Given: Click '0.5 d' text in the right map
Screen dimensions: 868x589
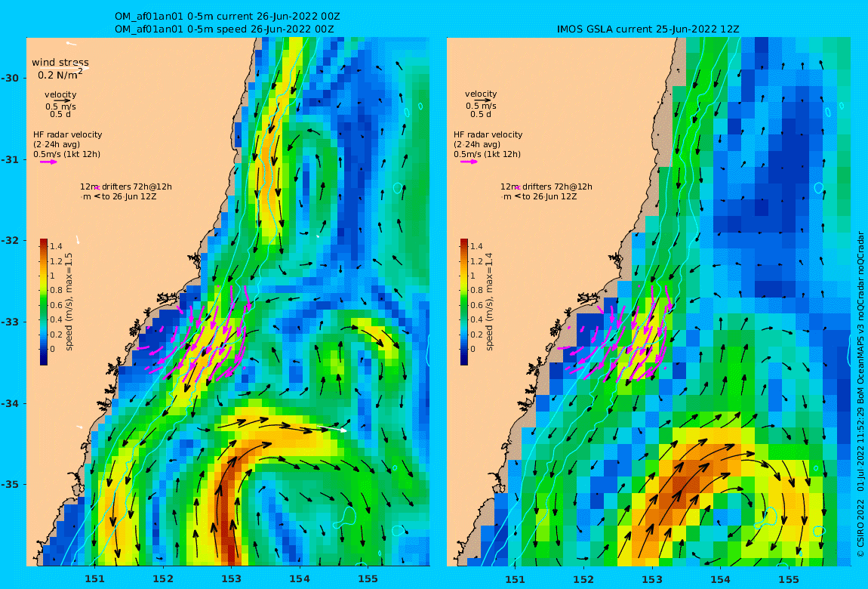Looking at the screenshot, I should point(481,115).
